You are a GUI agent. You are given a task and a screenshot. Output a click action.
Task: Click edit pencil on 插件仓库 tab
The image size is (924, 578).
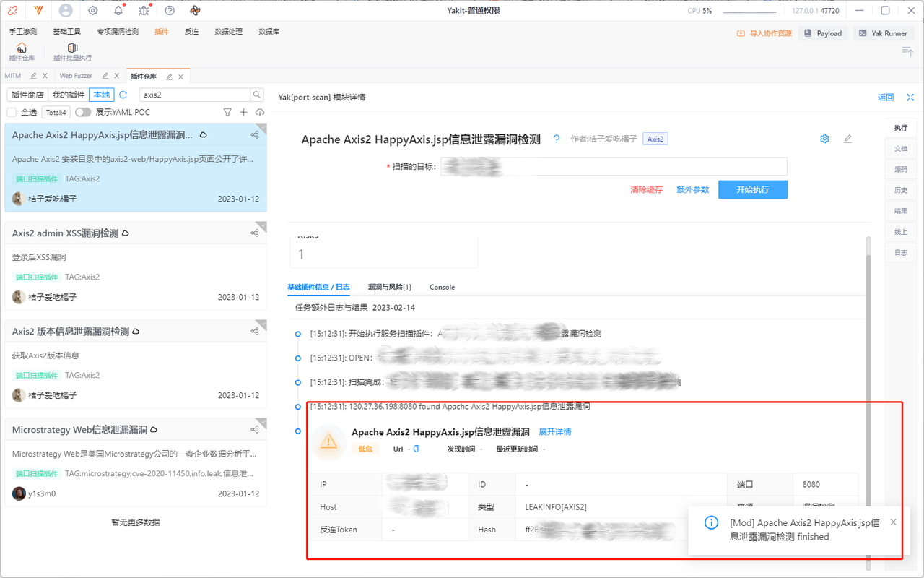coord(170,77)
